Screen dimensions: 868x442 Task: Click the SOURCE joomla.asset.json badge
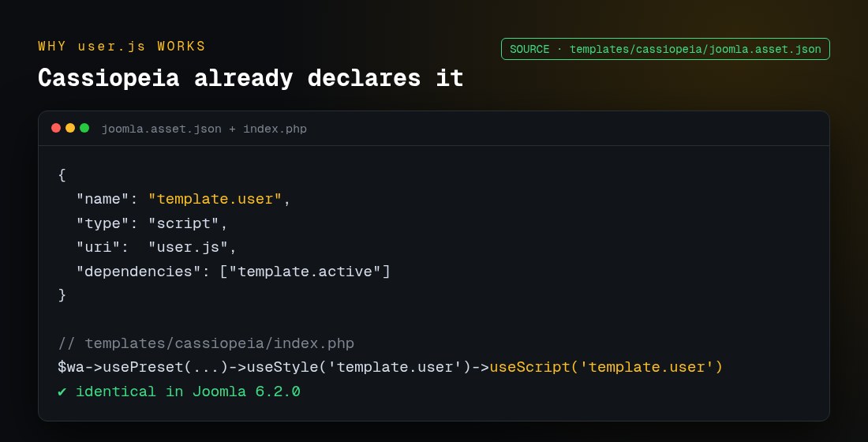665,49
